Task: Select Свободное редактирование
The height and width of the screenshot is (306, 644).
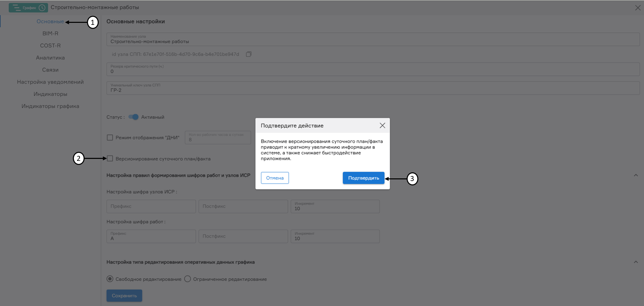Action: click(110, 279)
